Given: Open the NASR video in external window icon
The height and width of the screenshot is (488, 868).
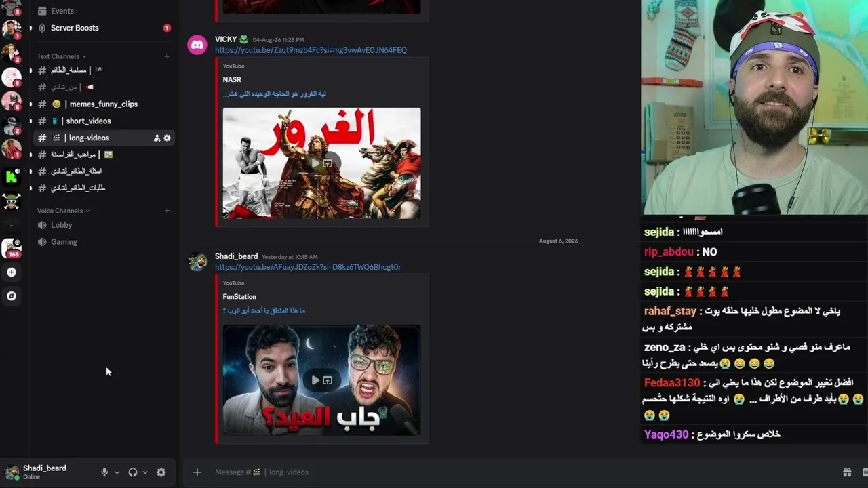Looking at the screenshot, I should pos(328,163).
